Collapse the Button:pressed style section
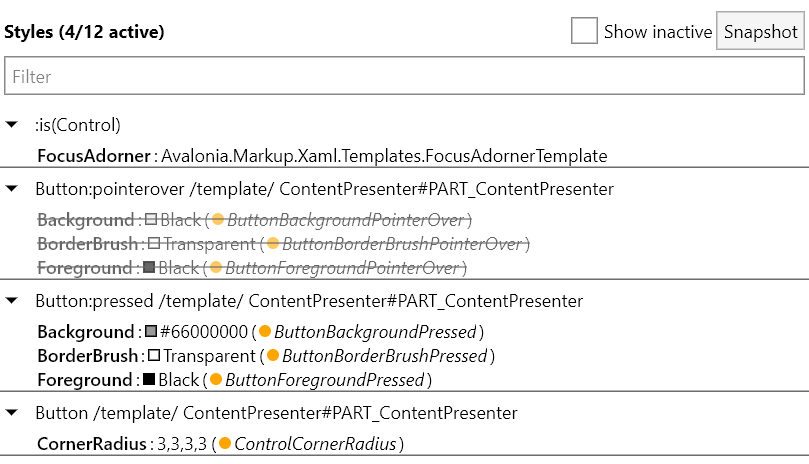809x464 pixels. click(x=11, y=301)
